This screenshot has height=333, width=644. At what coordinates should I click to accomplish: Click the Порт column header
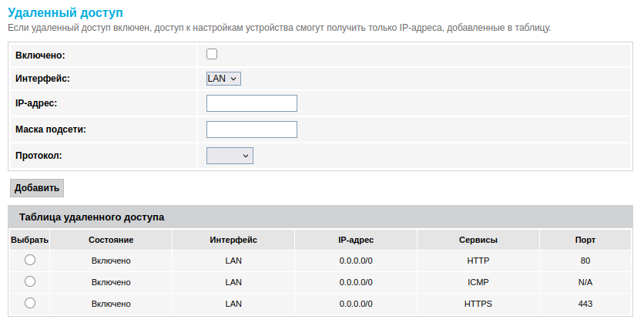[x=585, y=240]
